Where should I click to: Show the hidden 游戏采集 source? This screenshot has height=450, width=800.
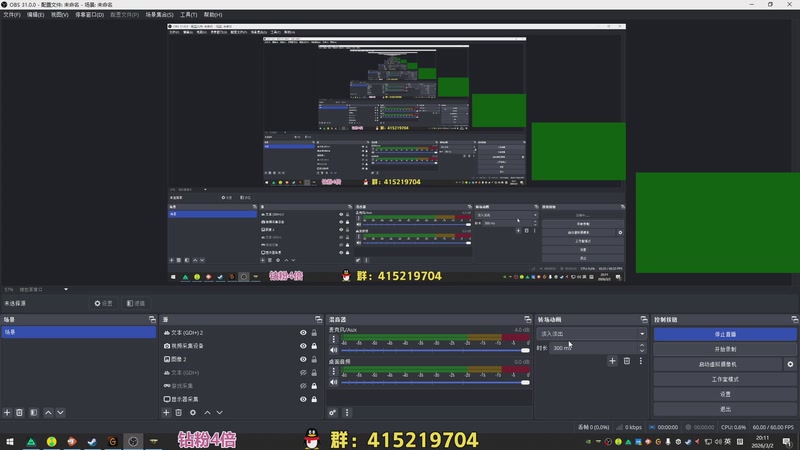(303, 386)
